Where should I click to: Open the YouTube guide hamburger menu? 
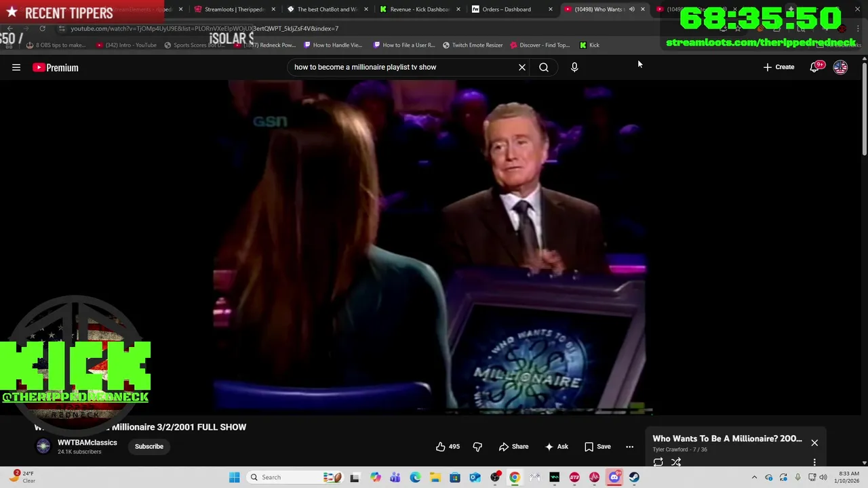[x=16, y=67]
